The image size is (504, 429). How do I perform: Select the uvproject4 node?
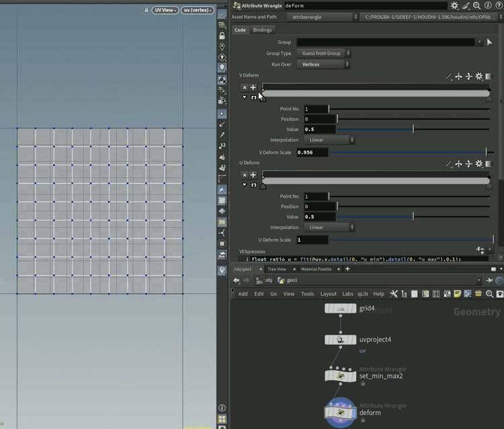pos(340,340)
